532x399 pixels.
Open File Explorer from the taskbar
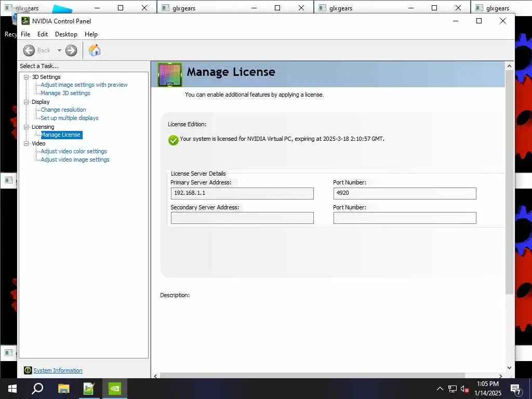(x=63, y=389)
